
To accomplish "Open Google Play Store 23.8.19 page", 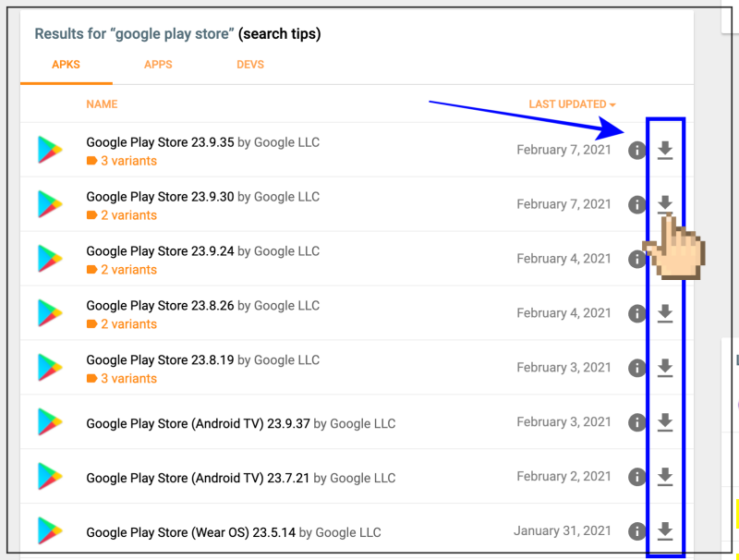I will tap(160, 360).
